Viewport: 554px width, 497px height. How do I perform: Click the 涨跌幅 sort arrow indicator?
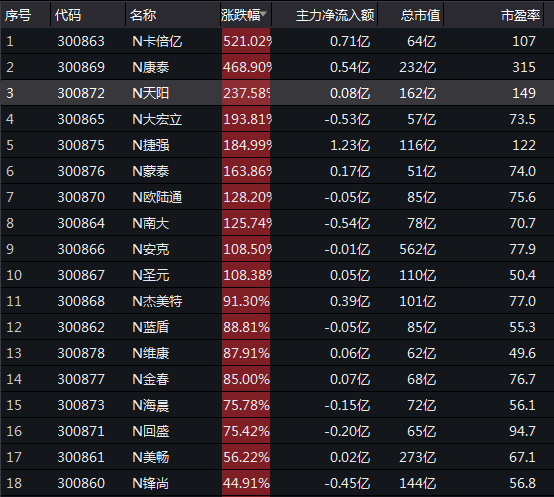coord(264,13)
